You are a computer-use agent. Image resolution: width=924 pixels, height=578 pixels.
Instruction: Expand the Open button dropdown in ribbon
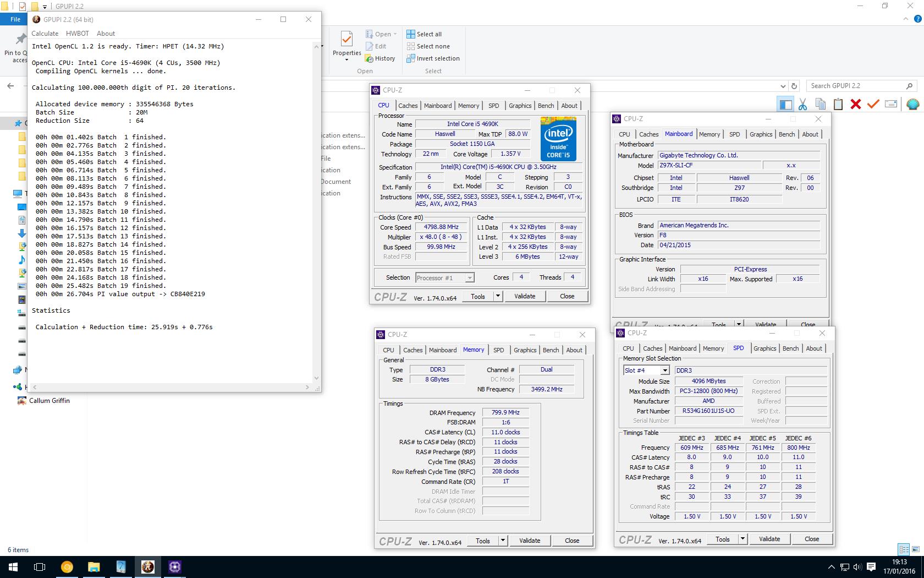tap(395, 34)
